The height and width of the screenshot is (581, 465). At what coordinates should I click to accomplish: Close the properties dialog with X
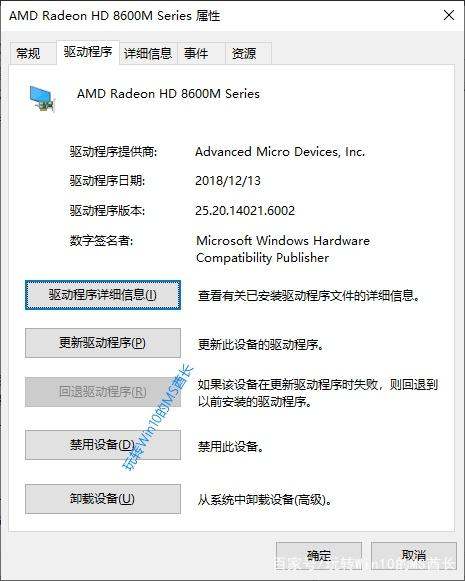(x=449, y=15)
